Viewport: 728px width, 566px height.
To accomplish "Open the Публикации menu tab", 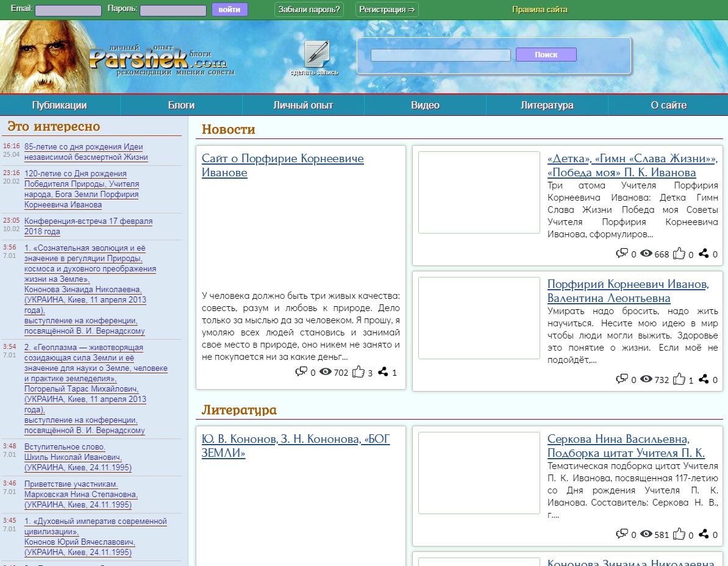I will 59,105.
